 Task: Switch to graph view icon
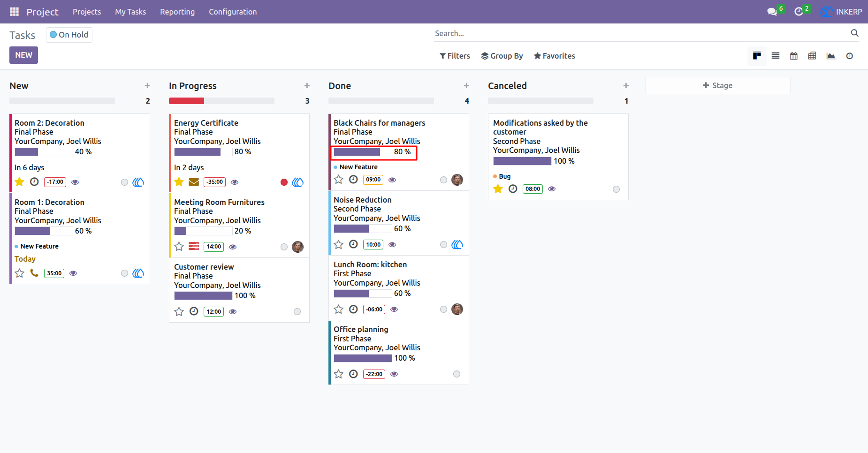click(831, 56)
